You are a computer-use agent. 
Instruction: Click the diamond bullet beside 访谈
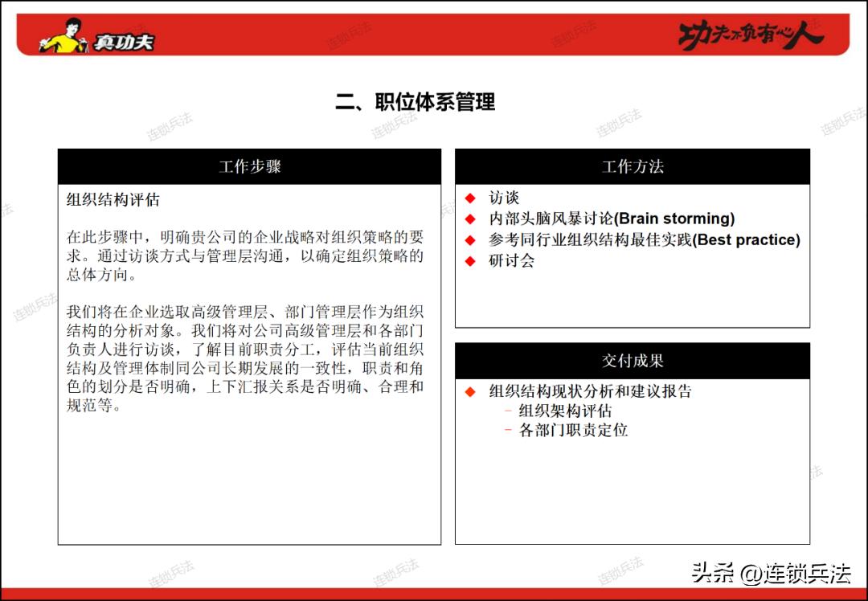pos(470,197)
